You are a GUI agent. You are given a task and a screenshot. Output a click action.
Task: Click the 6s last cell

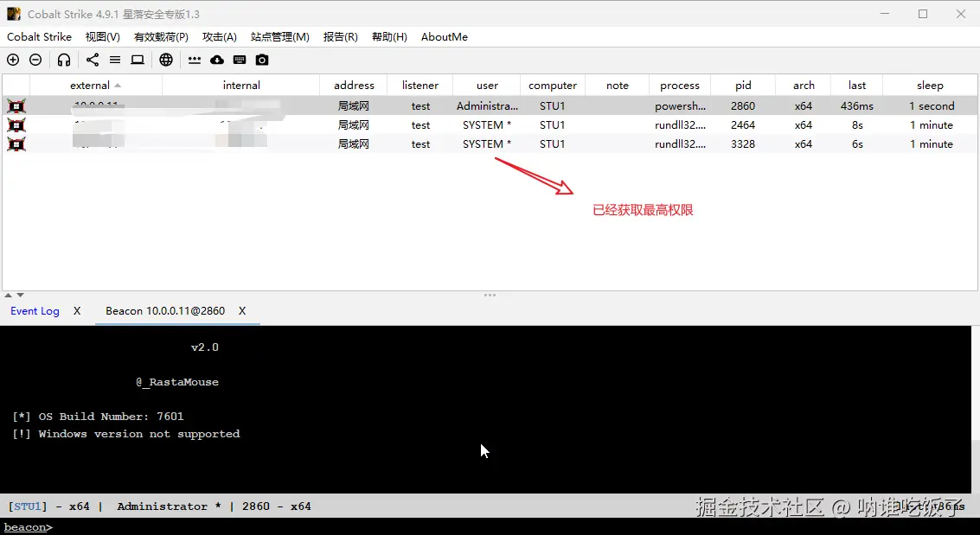(857, 144)
